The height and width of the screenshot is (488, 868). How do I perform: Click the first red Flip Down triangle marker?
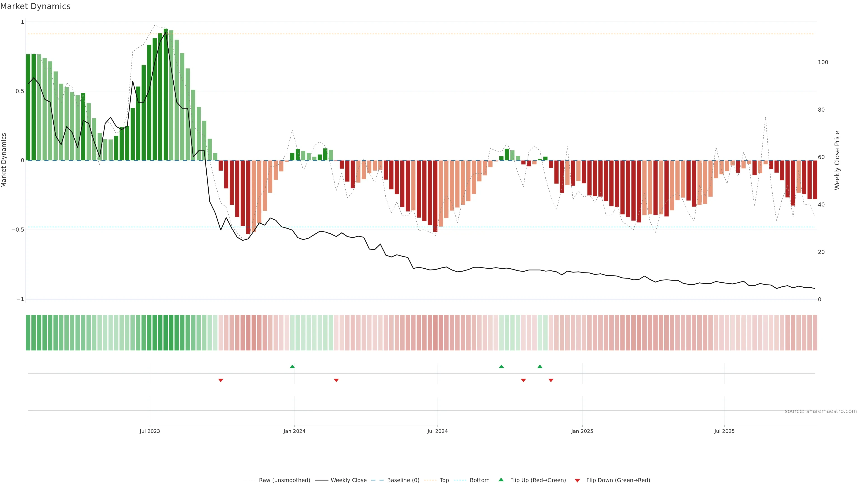221,380
